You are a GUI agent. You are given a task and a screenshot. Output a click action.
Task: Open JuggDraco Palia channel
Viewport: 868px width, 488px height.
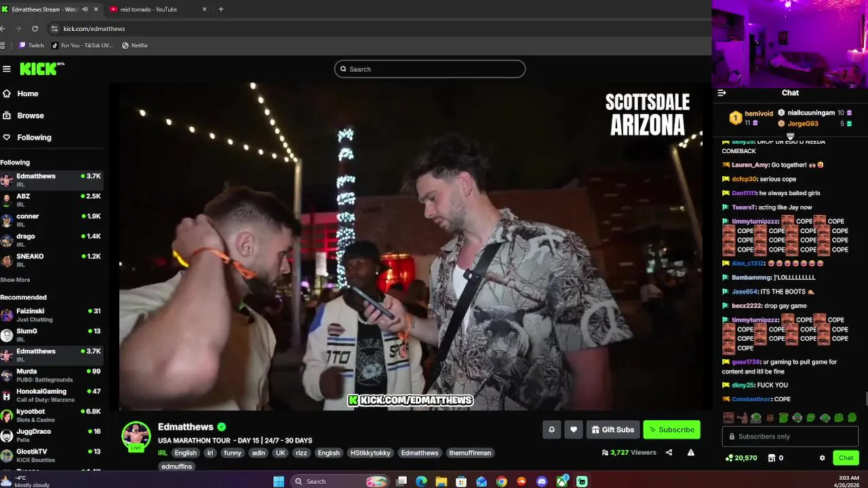(52, 435)
